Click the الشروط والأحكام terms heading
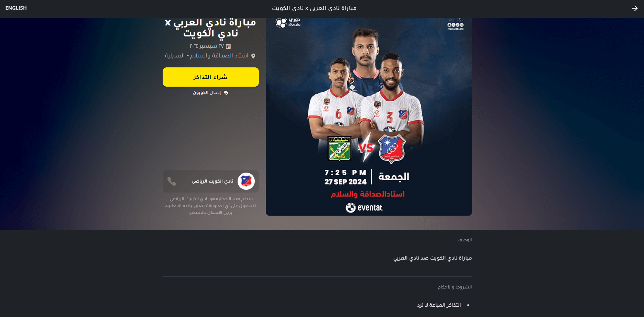This screenshot has width=644, height=317. (x=455, y=287)
